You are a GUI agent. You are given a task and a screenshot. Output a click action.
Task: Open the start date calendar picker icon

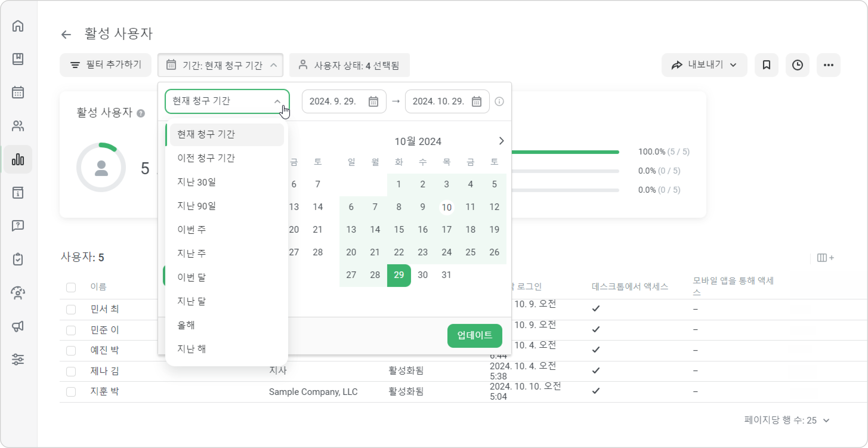click(373, 101)
